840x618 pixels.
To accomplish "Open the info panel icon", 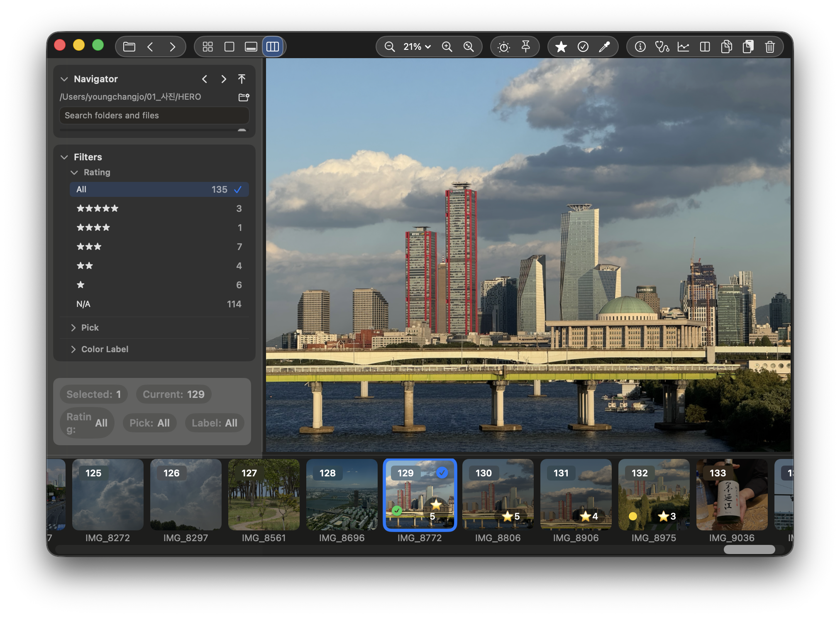I will [x=640, y=47].
